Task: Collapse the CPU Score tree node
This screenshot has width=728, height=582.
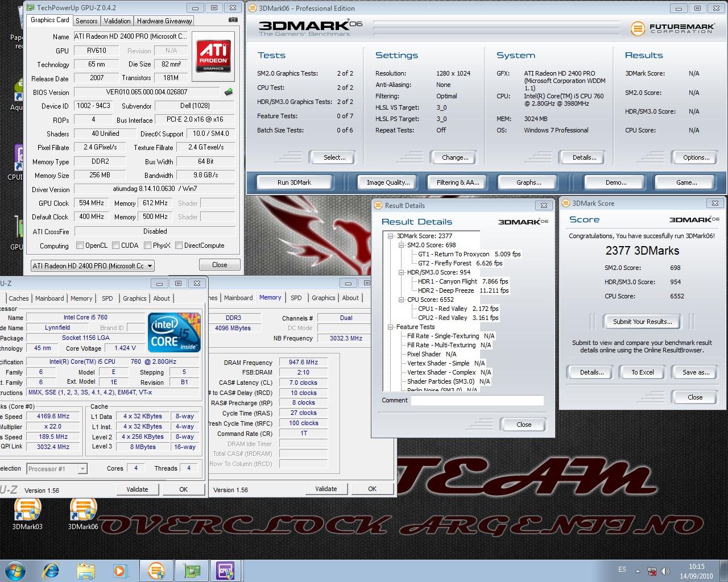Action: (402, 300)
